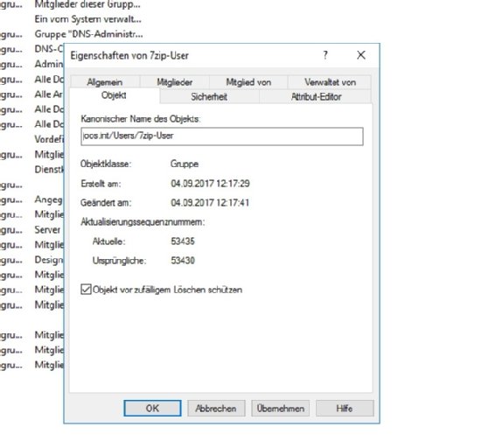
Task: Toggle Objekt vor zufälligem Löschen schützen checkbox
Action: (x=86, y=290)
